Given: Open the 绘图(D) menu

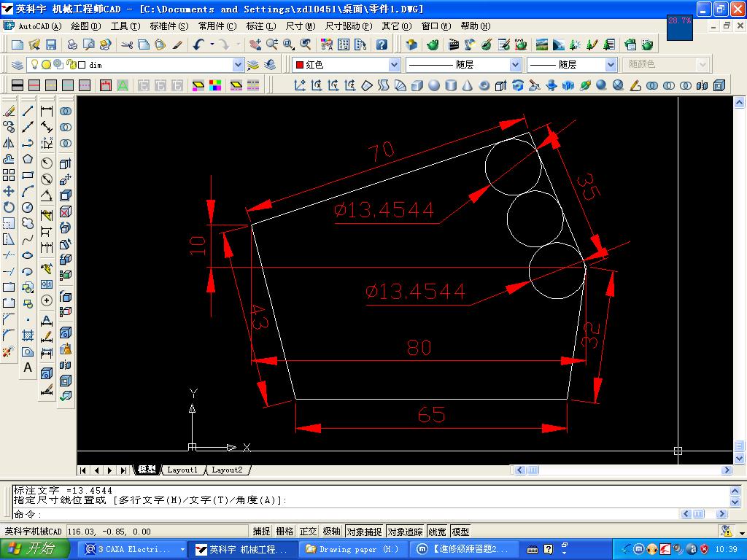Looking at the screenshot, I should pos(86,26).
